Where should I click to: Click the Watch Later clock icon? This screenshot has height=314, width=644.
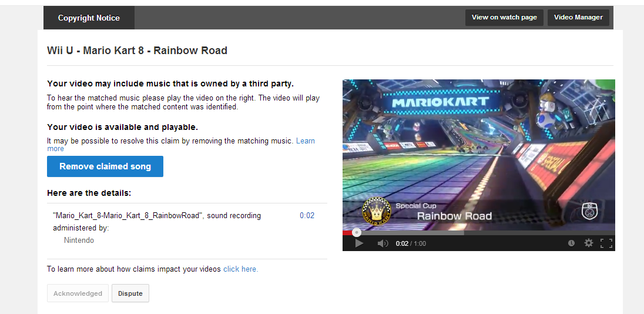pos(571,243)
